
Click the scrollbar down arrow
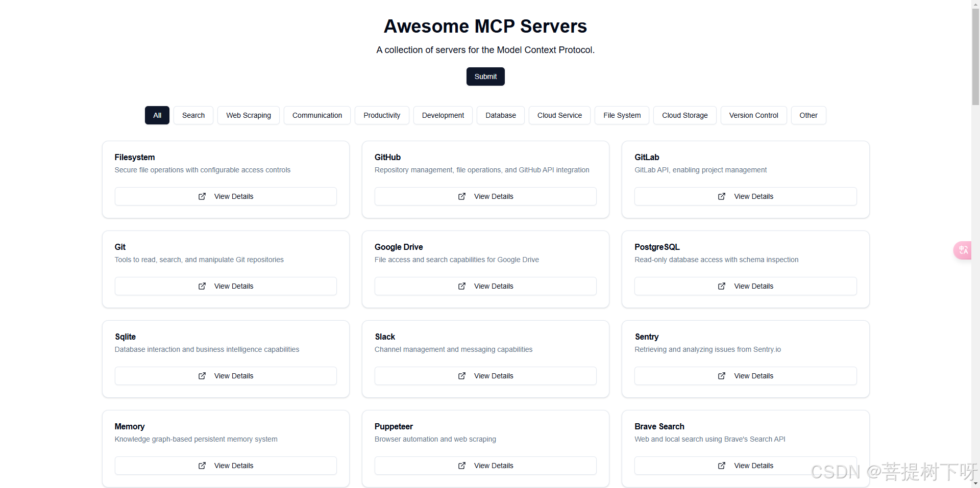point(975,483)
